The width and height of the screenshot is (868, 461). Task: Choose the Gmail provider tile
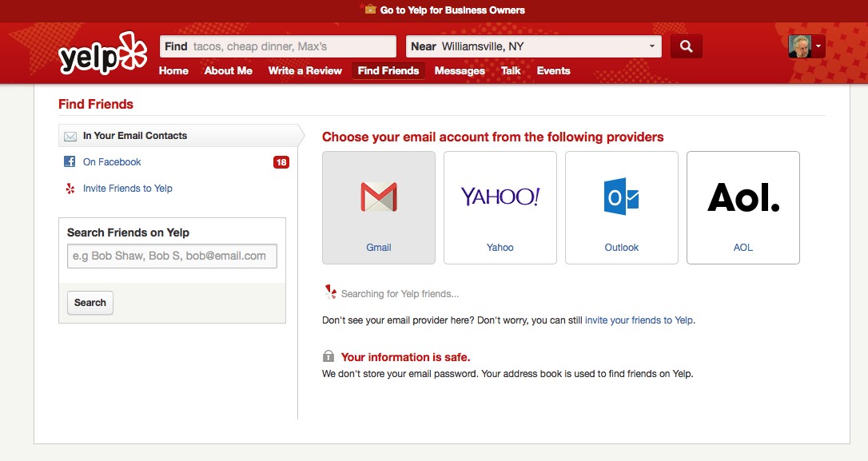379,208
